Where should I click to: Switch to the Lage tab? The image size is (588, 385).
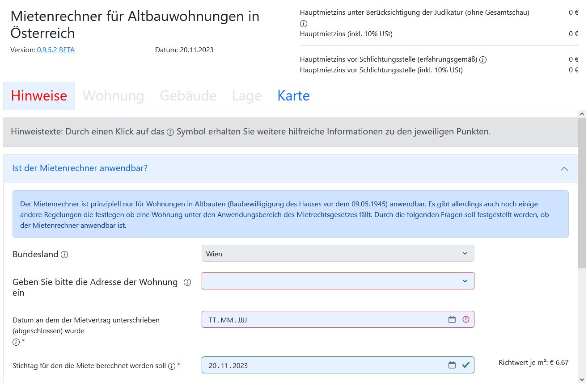247,96
